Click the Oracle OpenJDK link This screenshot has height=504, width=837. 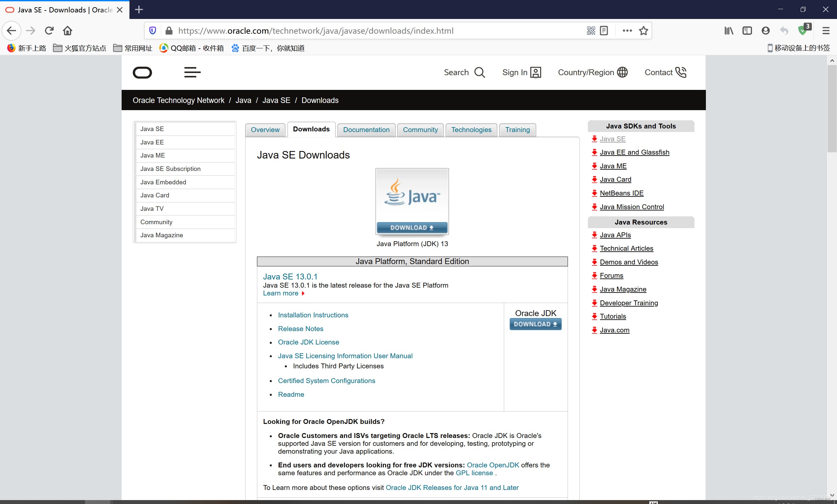(493, 465)
